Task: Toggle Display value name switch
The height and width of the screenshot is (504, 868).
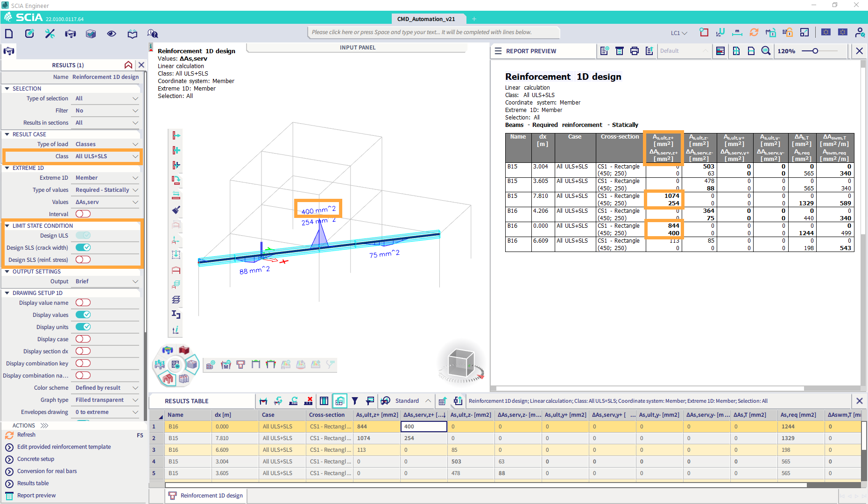Action: (x=83, y=302)
